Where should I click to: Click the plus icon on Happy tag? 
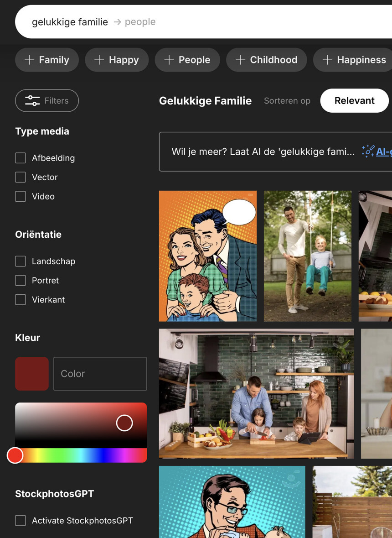coord(99,60)
